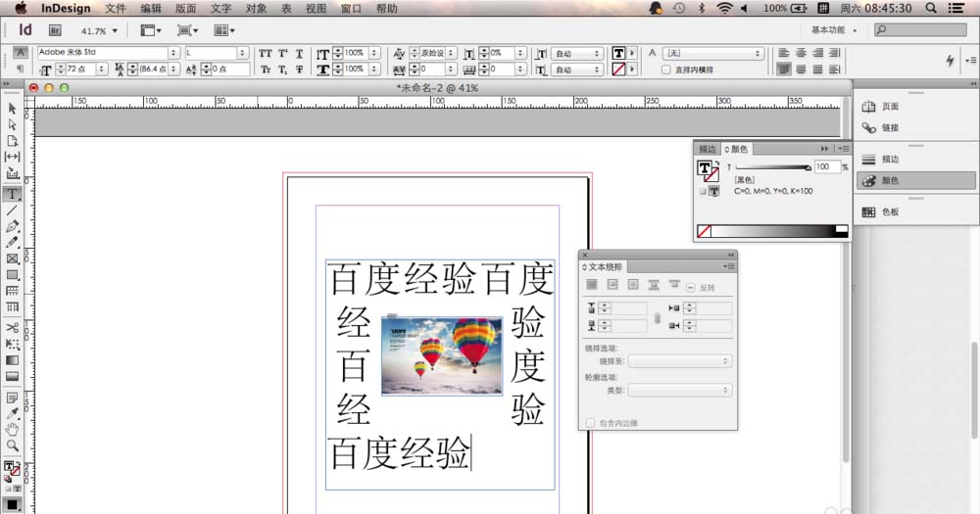Apply Small Caps (Tr) formatting

(266, 70)
